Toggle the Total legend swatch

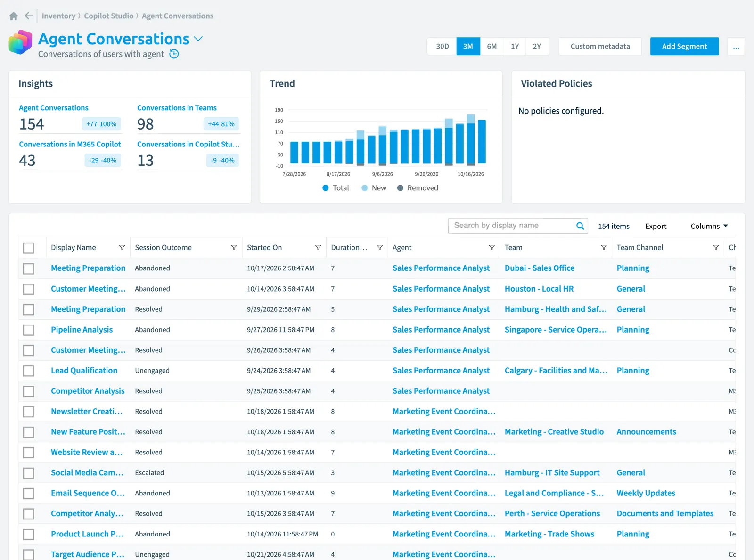coord(325,188)
